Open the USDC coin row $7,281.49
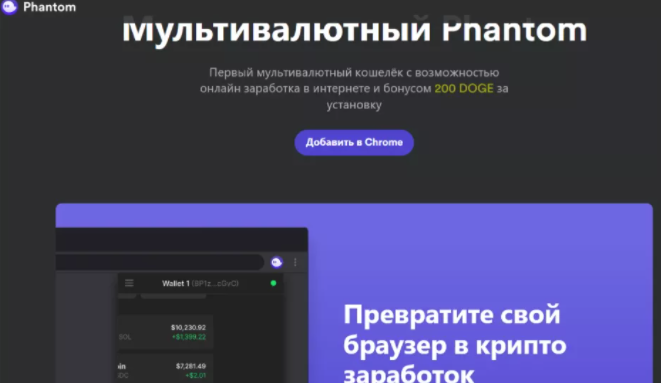Image resolution: width=661 pixels, height=383 pixels. [165, 370]
